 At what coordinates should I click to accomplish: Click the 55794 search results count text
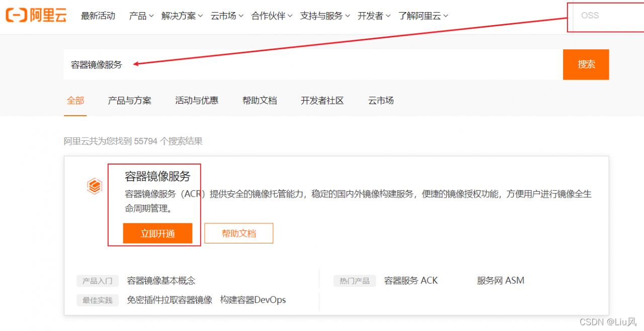tap(133, 141)
